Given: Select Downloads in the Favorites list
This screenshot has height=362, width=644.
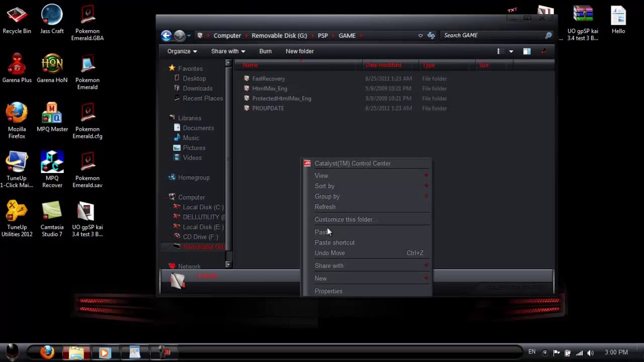Looking at the screenshot, I should pyautogui.click(x=197, y=88).
